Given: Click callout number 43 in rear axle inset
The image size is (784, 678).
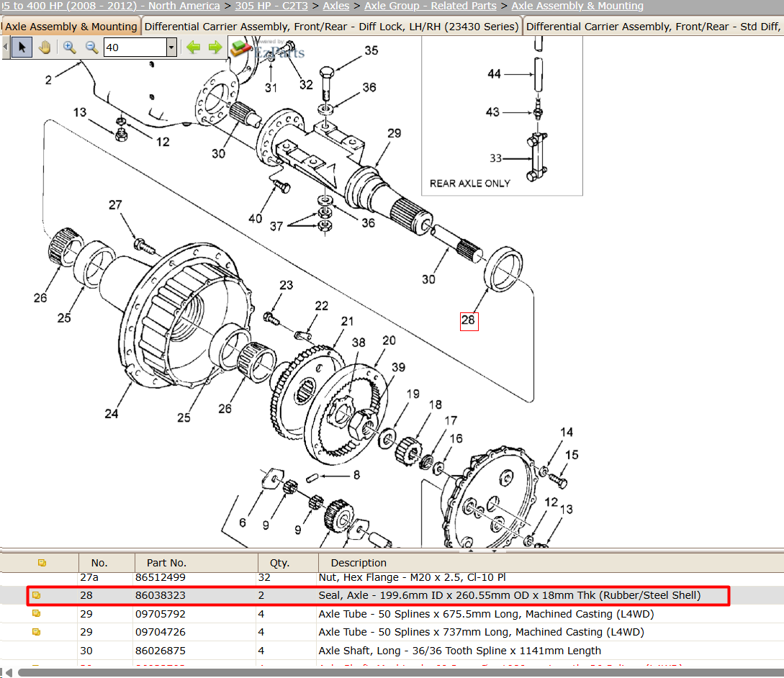Looking at the screenshot, I should 492,112.
